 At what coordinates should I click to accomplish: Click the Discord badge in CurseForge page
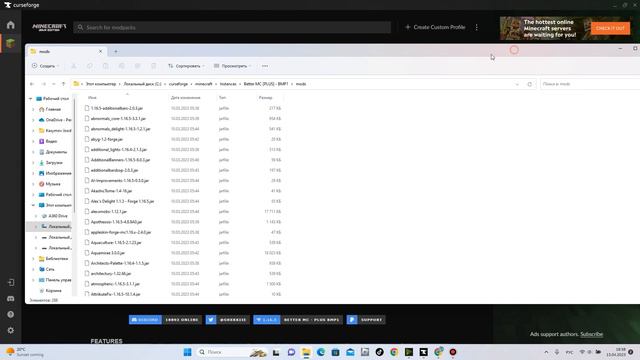[165, 320]
